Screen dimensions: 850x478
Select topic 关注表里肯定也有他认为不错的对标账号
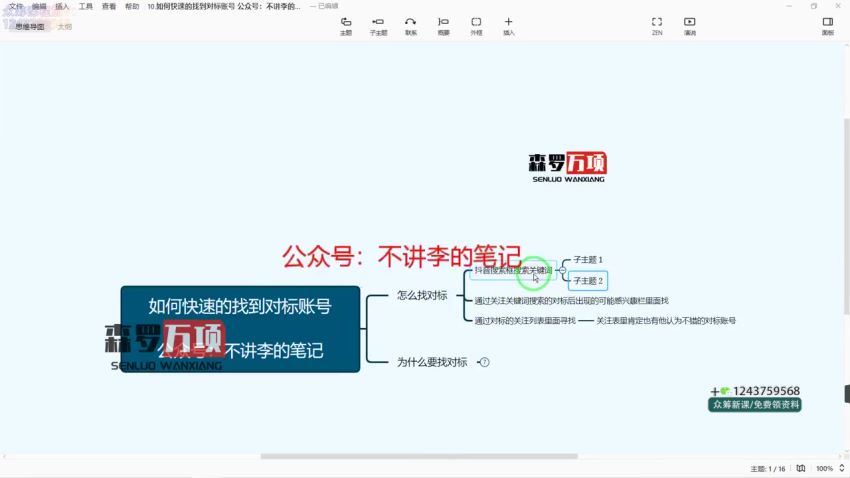[666, 321]
